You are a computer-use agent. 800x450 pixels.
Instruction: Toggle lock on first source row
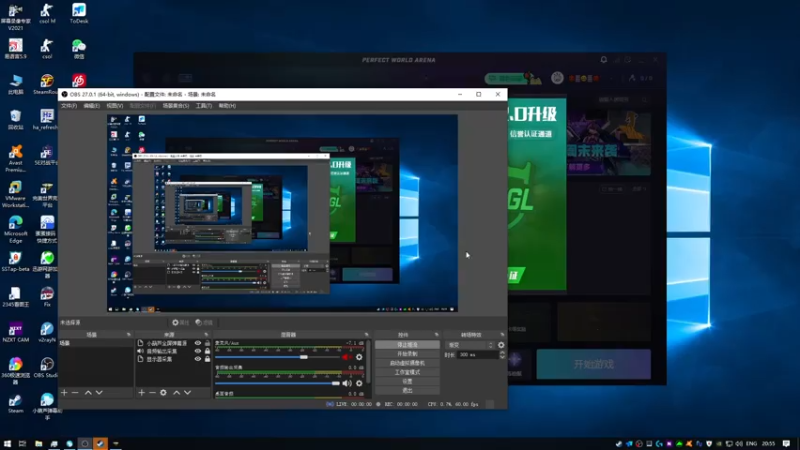tap(207, 343)
